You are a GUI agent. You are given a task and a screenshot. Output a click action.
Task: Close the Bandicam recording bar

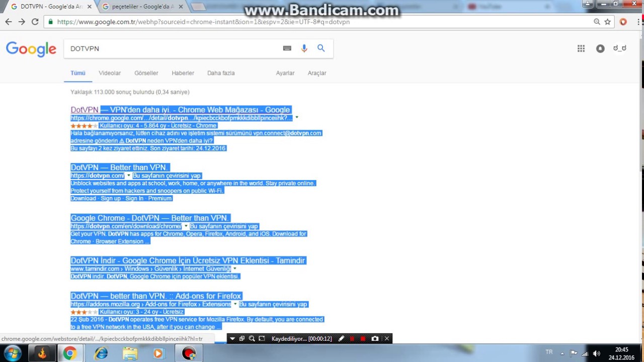pos(386,338)
